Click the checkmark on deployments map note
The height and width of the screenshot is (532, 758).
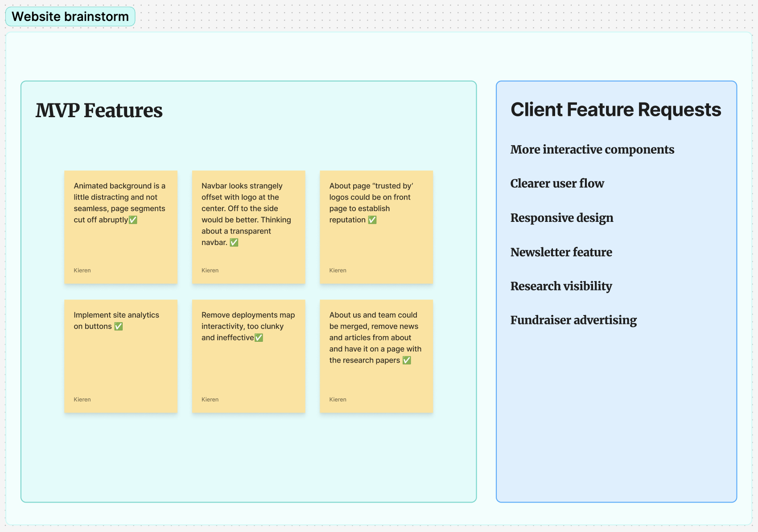260,337
